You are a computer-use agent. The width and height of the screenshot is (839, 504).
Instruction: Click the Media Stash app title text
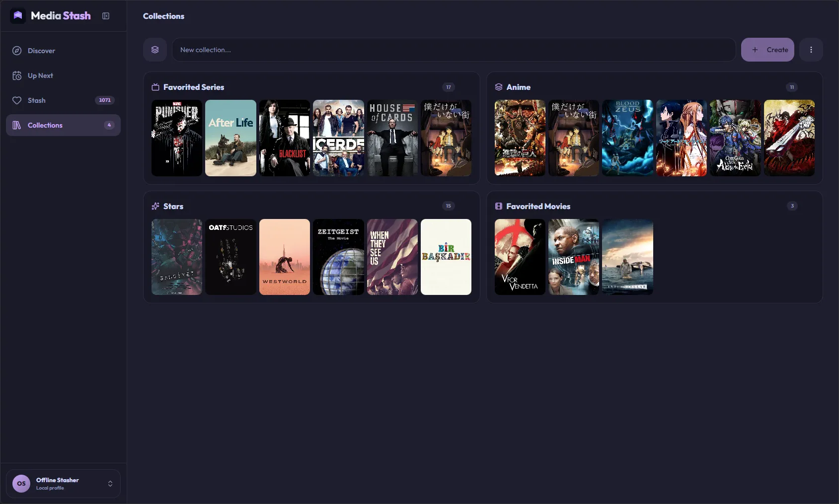(x=61, y=15)
